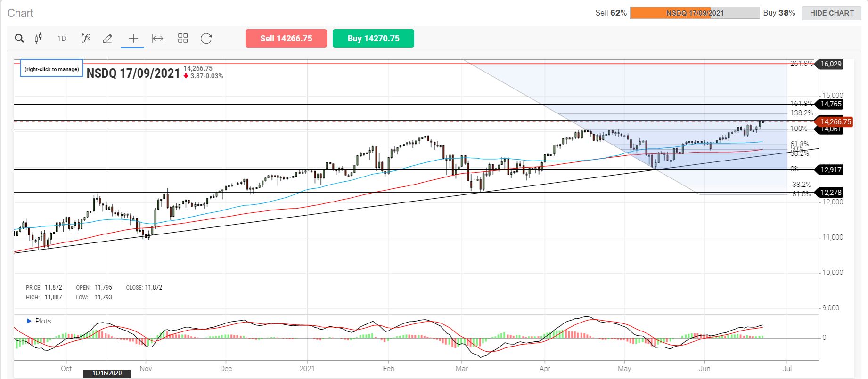The height and width of the screenshot is (379, 868).
Task: Click the NSDQ 17/09/2021 chart title
Action: point(133,73)
